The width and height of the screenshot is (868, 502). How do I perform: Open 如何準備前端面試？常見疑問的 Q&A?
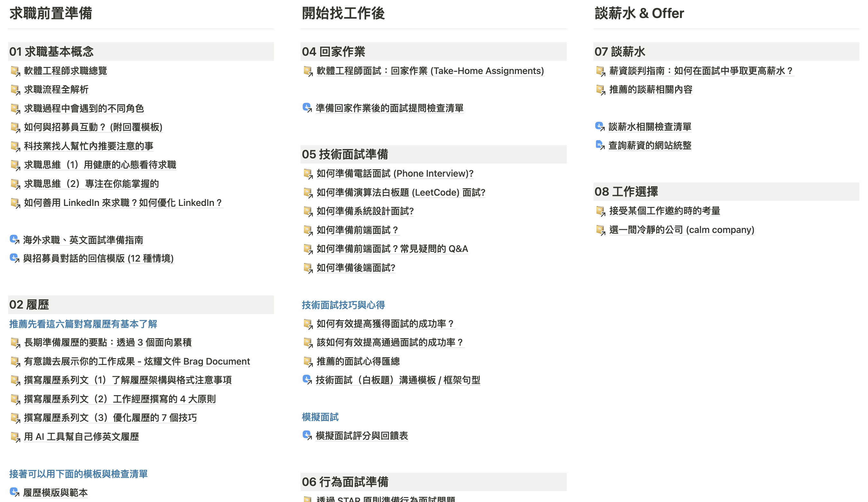392,249
